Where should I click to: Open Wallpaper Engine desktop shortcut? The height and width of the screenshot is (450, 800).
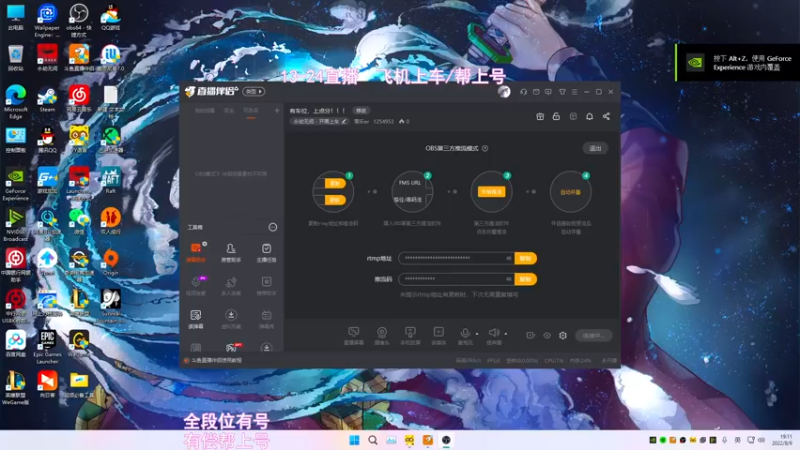point(47,20)
